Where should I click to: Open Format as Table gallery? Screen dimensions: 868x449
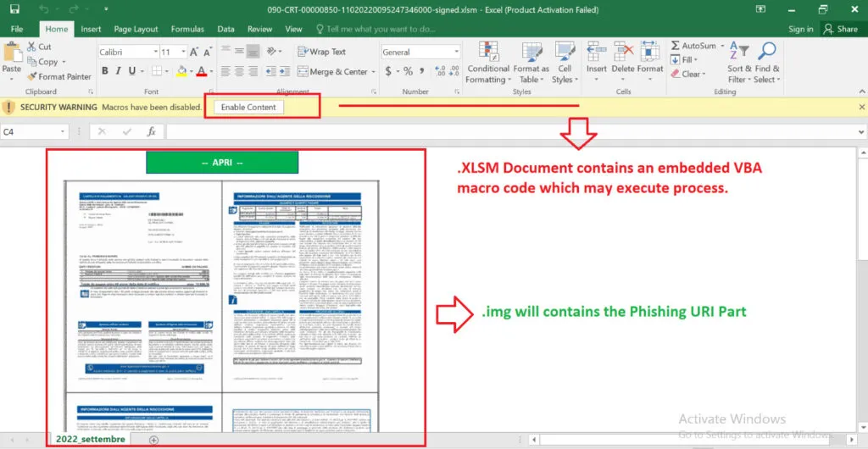[531, 63]
